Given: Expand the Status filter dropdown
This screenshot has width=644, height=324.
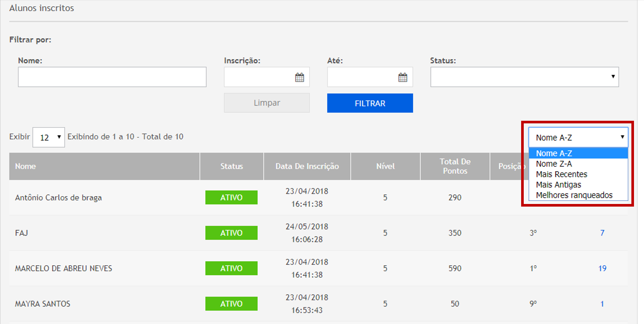Looking at the screenshot, I should (524, 77).
